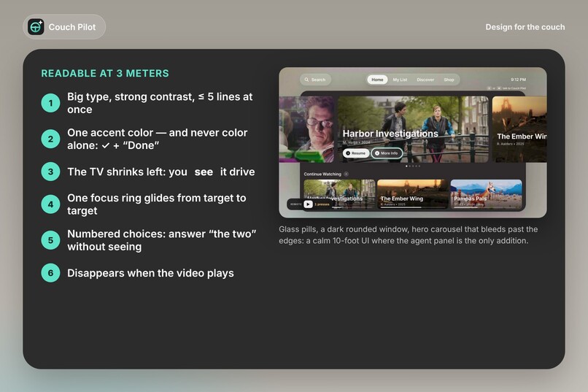Click 'Big type, strong contrast' bullet text

click(160, 103)
